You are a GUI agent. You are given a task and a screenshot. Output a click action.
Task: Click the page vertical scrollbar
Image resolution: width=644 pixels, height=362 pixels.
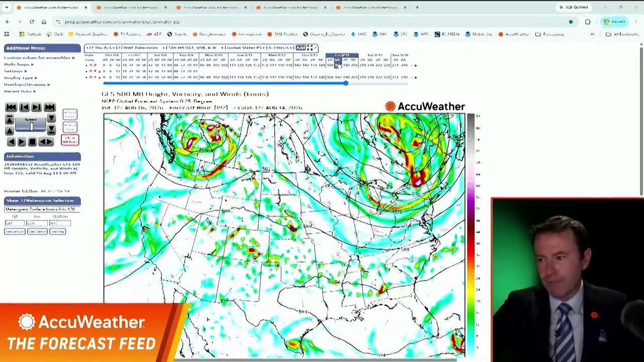click(641, 121)
